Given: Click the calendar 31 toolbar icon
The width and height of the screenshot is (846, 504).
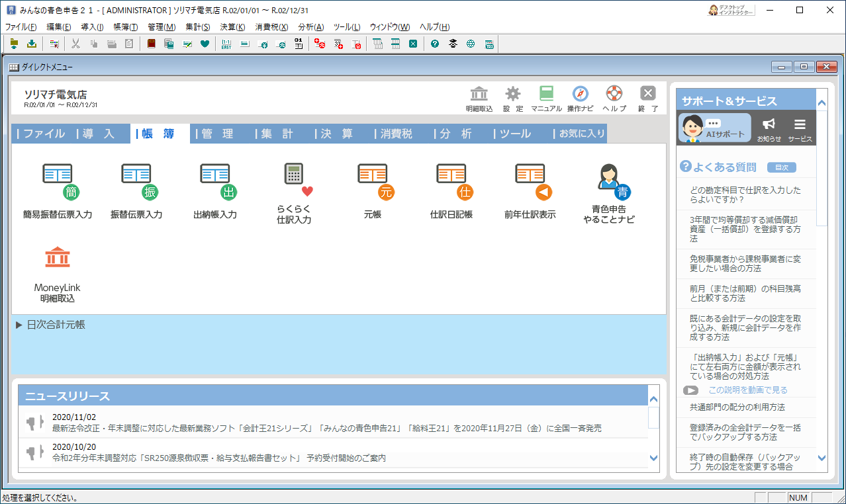Looking at the screenshot, I should pos(299,44).
